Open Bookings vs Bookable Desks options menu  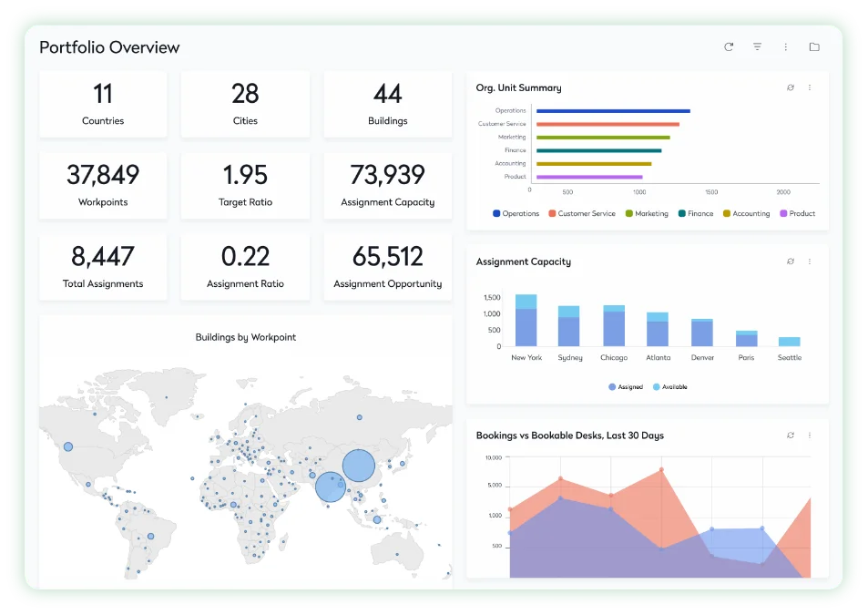click(810, 436)
